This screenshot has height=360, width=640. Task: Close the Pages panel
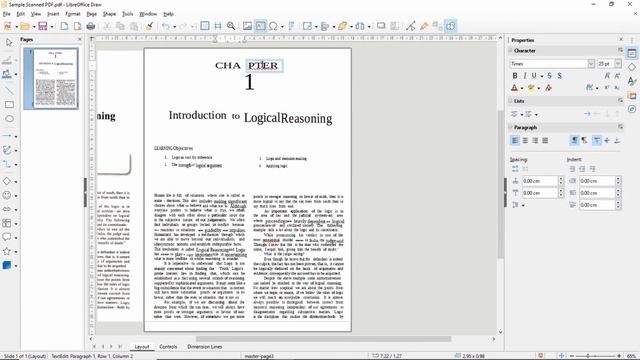pyautogui.click(x=80, y=39)
